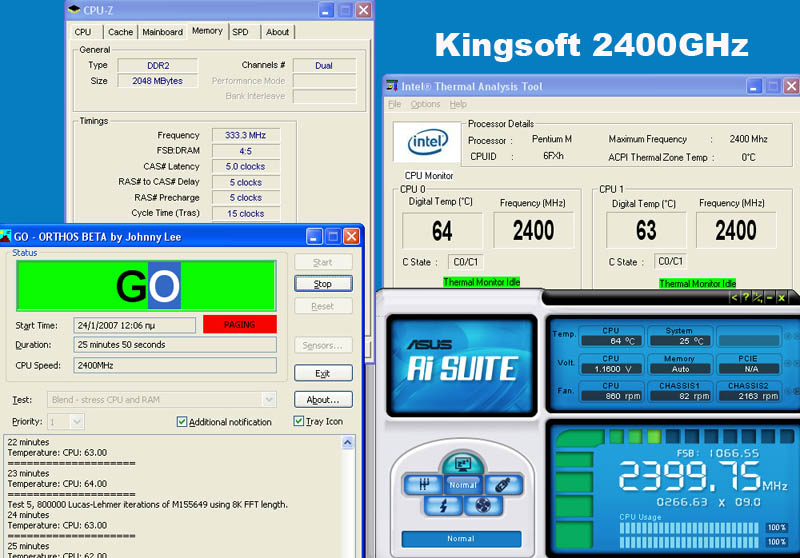Click the 333.3 MHz frequency value

point(246,135)
